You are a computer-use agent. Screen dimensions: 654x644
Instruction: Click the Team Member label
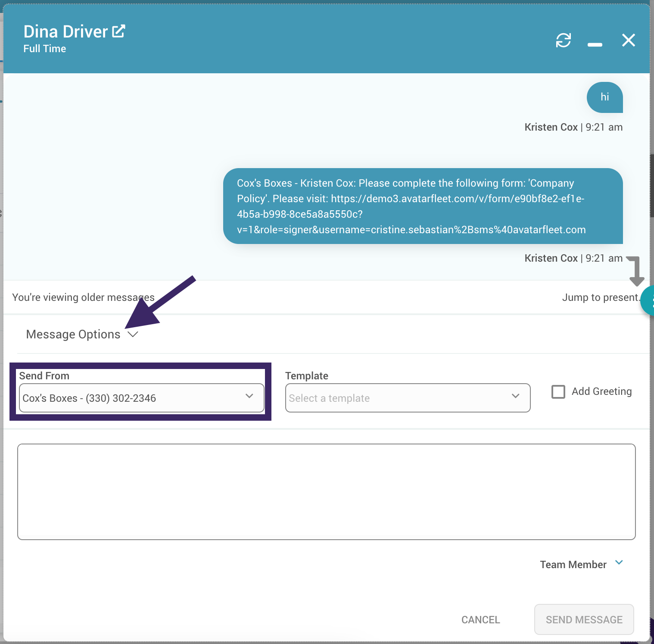[573, 565]
